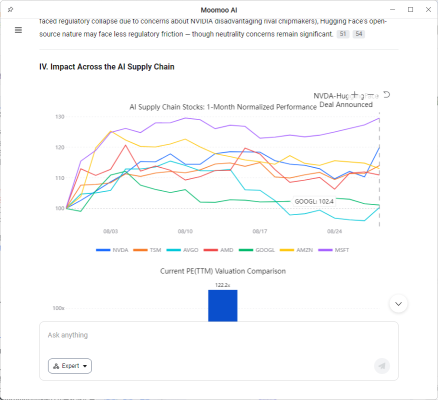Zoom in the chart with plus icon
The height and width of the screenshot is (400, 438).
pos(355,95)
